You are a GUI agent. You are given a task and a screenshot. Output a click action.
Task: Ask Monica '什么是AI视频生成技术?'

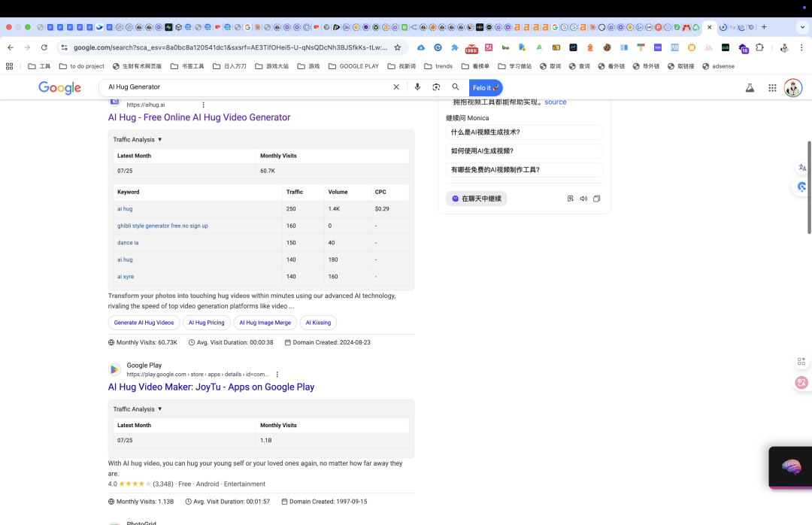pyautogui.click(x=524, y=132)
